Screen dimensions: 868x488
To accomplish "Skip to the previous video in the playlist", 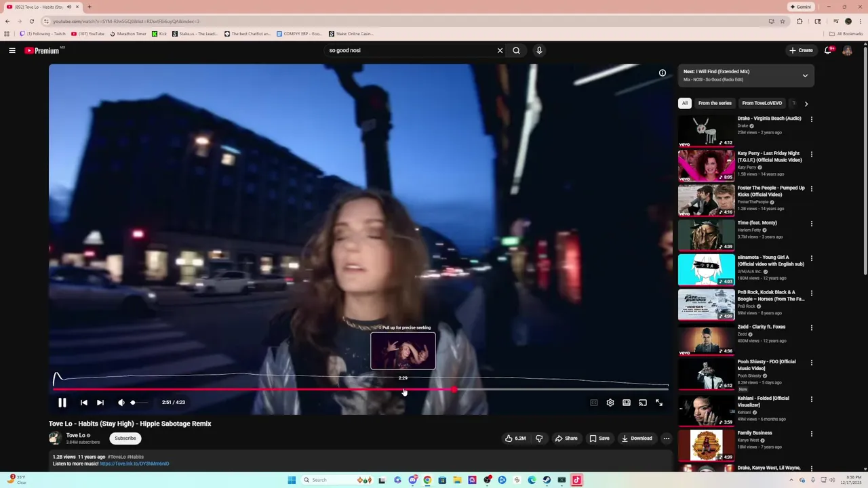I will click(x=83, y=403).
